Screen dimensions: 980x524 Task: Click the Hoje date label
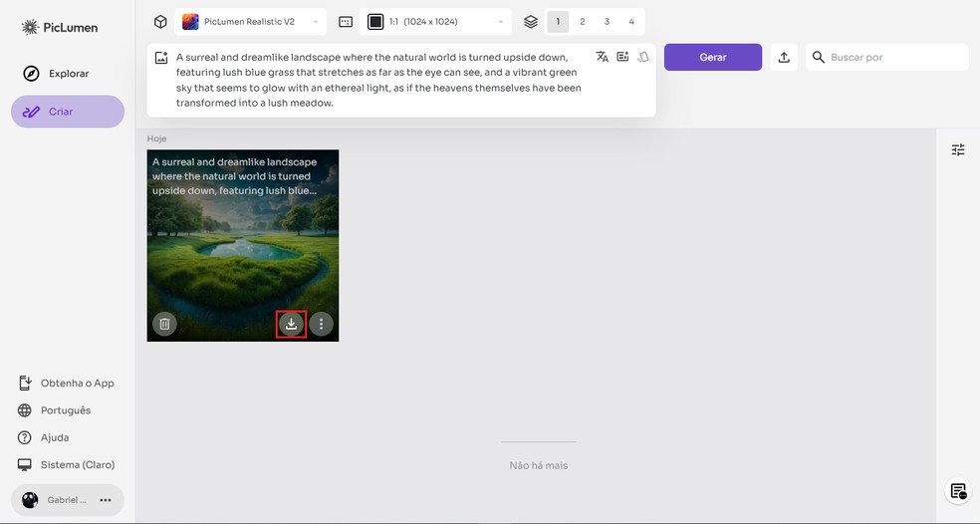click(x=157, y=138)
